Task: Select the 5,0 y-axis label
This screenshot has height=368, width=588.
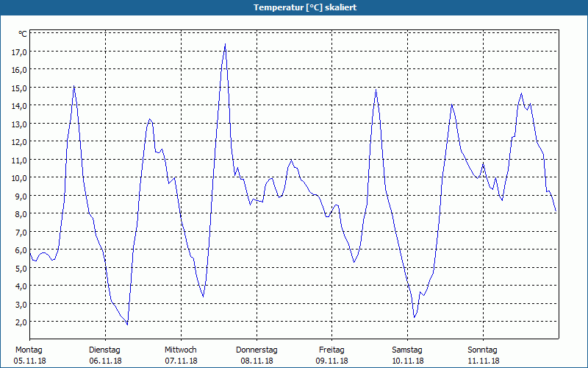Action: (x=21, y=268)
